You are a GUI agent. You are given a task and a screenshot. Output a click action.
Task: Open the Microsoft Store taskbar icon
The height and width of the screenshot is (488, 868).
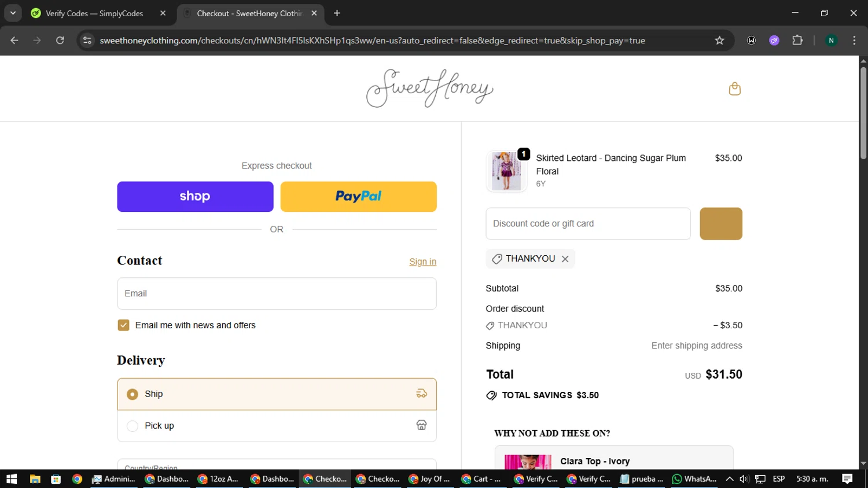pos(56,479)
